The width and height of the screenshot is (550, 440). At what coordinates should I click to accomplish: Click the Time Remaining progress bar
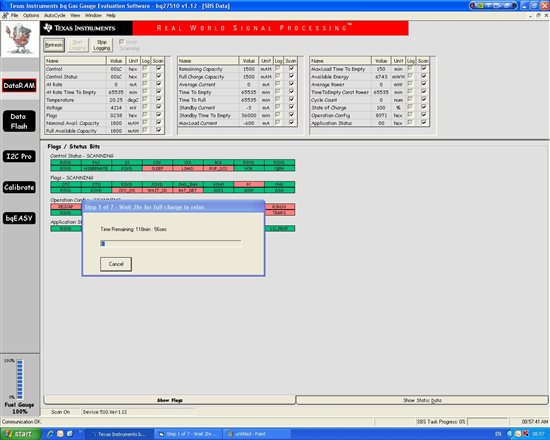click(x=171, y=244)
